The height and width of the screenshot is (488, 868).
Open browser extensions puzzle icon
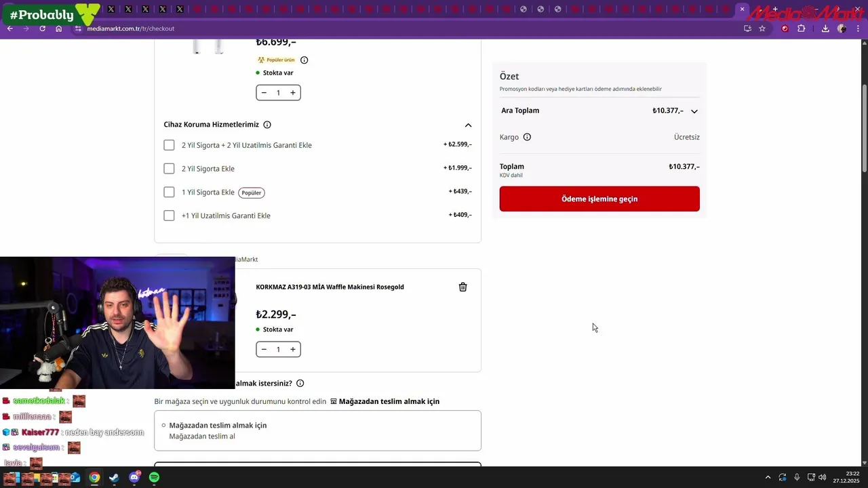(x=801, y=28)
